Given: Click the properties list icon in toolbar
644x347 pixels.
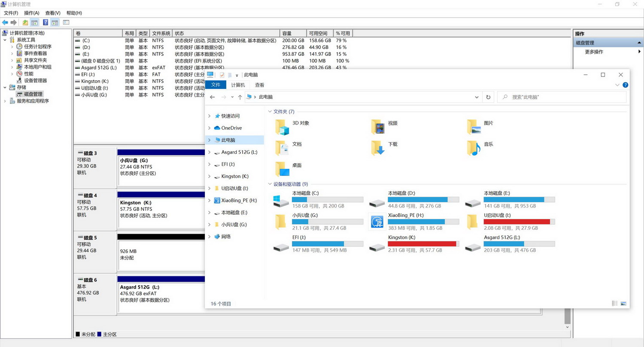Looking at the screenshot, I should (66, 22).
